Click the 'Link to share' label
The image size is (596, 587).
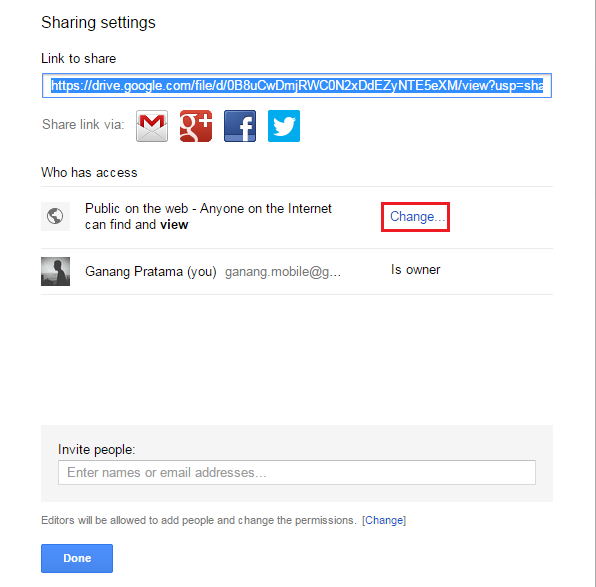point(78,59)
